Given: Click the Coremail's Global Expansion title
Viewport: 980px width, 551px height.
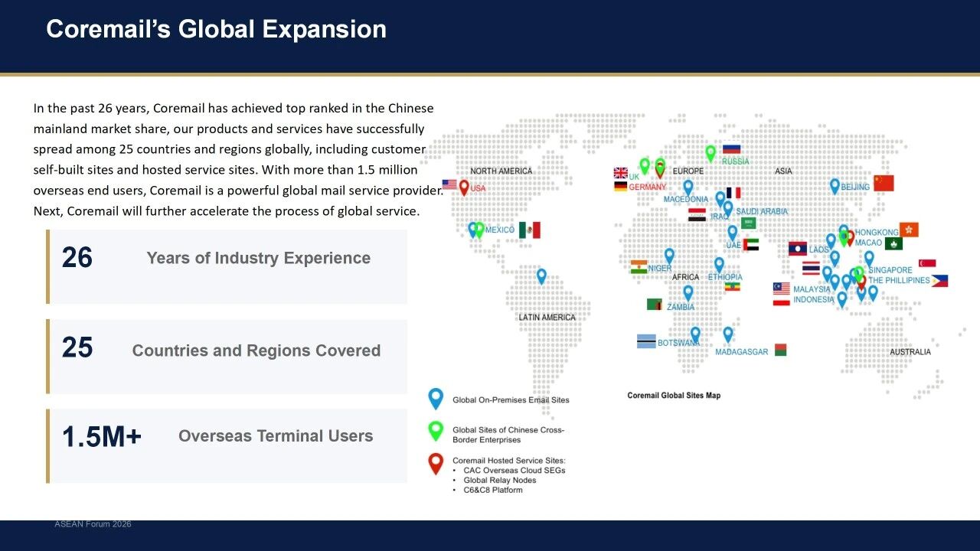Looking at the screenshot, I should (x=216, y=29).
